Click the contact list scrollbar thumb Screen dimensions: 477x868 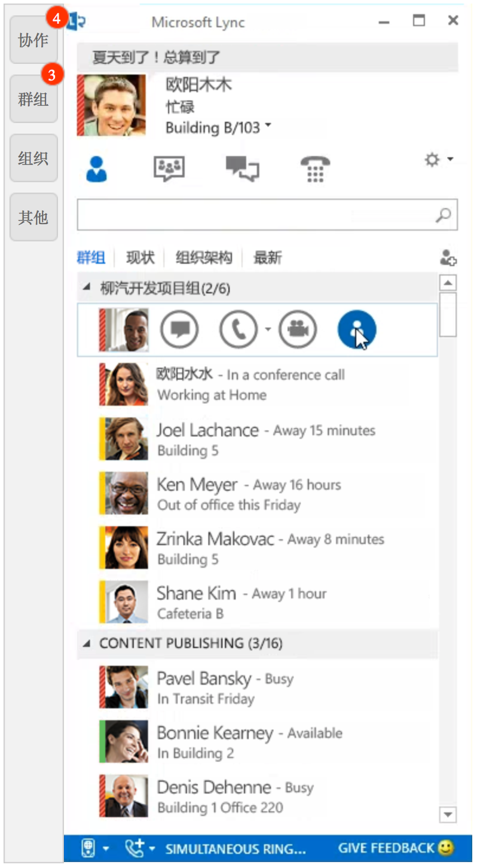448,314
